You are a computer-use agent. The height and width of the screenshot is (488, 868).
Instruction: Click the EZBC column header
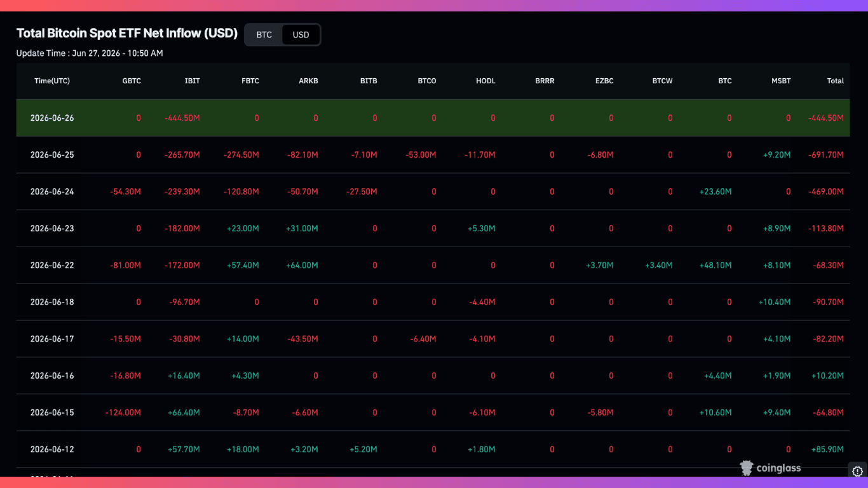pos(604,81)
